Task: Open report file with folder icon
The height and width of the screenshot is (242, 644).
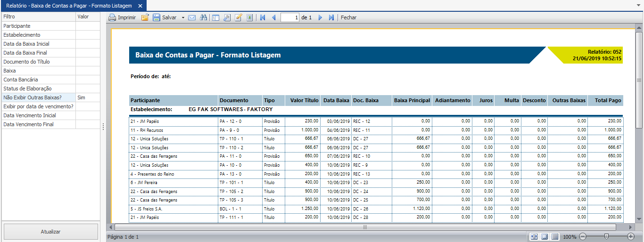Action: pos(145,17)
